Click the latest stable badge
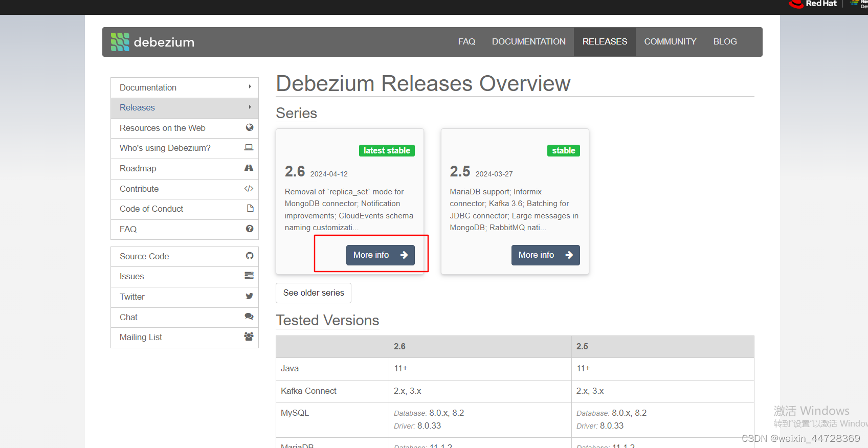This screenshot has height=448, width=868. (387, 150)
